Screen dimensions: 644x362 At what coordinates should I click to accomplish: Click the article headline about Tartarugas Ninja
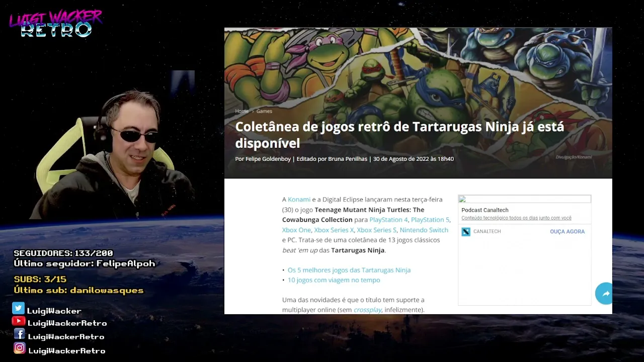[x=399, y=135]
